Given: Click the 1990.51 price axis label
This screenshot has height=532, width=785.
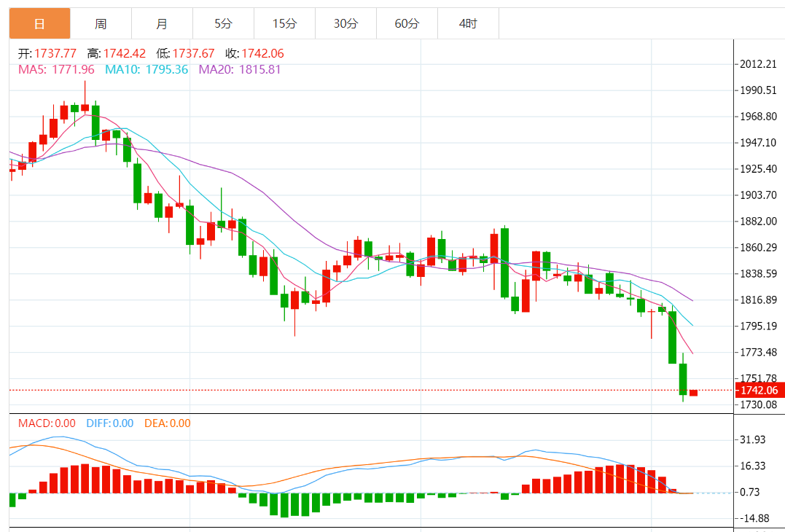Looking at the screenshot, I should (759, 90).
